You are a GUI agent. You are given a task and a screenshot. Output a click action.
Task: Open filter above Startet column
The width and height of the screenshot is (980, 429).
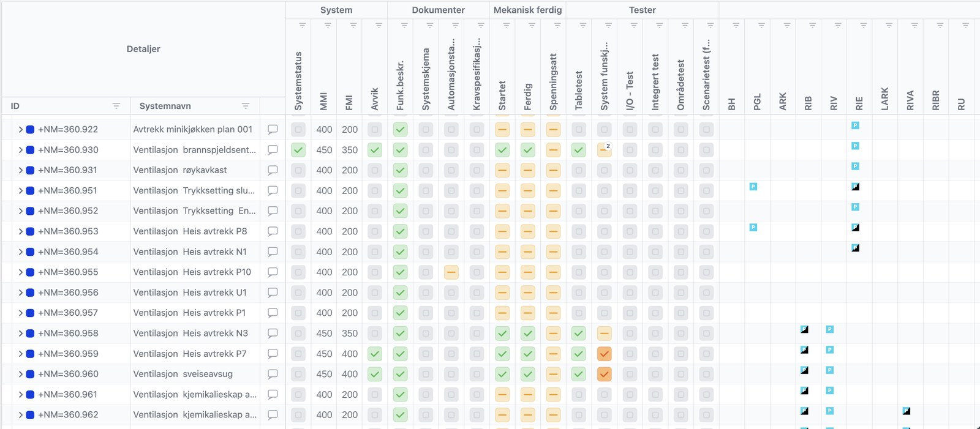pos(507,25)
